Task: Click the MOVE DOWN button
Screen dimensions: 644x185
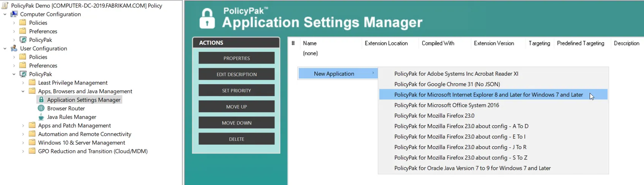Action: coord(237,123)
